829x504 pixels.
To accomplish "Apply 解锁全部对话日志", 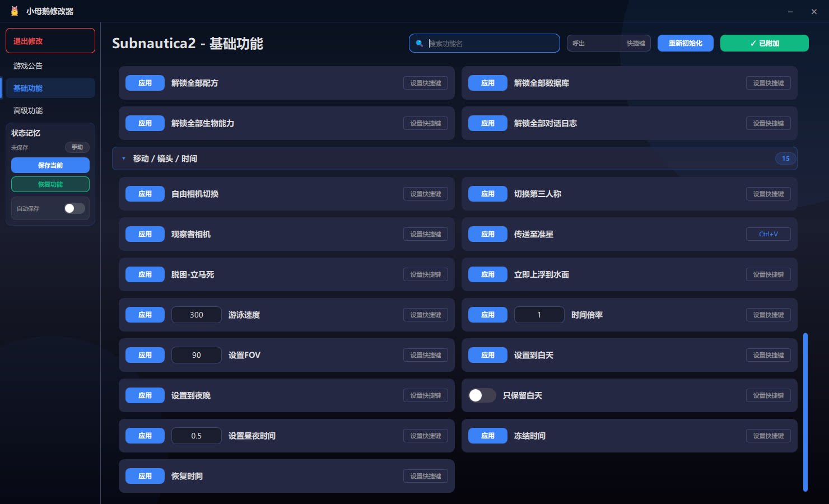I will 488,123.
